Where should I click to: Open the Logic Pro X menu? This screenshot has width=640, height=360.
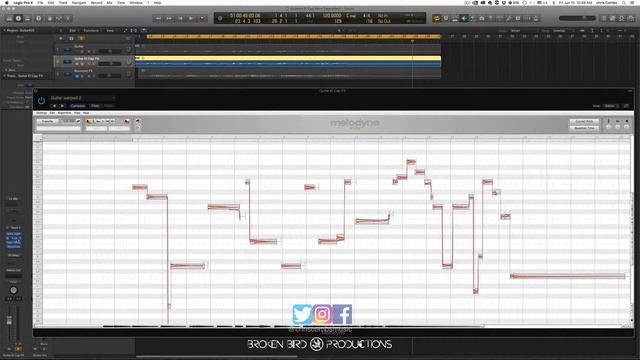point(23,2)
